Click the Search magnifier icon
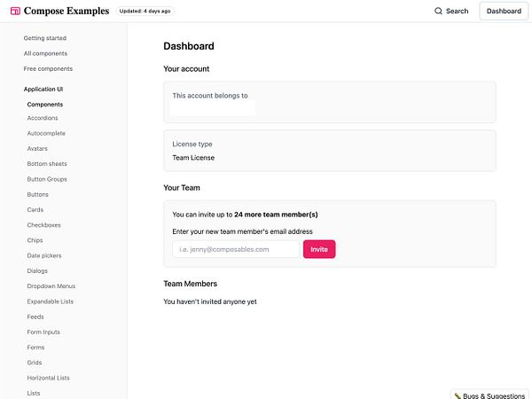 coord(438,12)
